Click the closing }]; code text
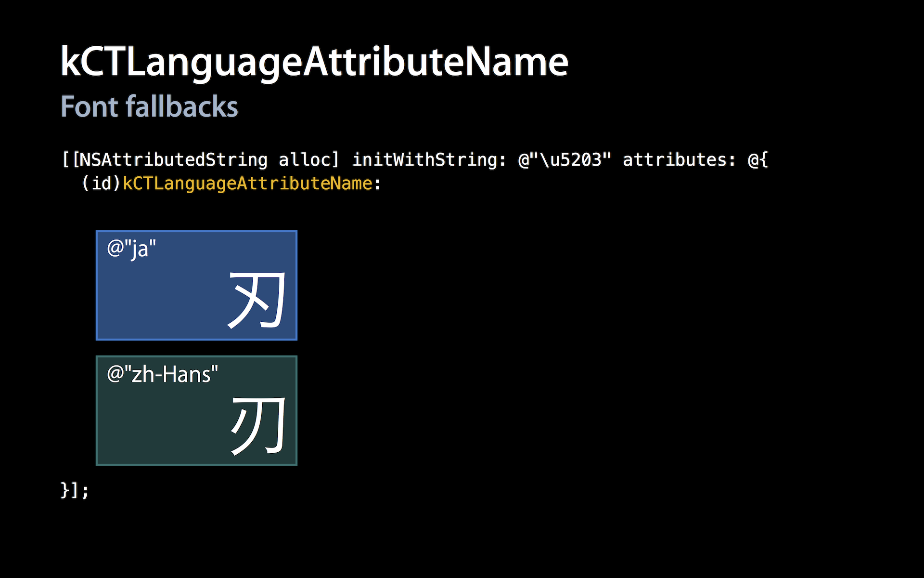The height and width of the screenshot is (578, 924). tap(75, 490)
